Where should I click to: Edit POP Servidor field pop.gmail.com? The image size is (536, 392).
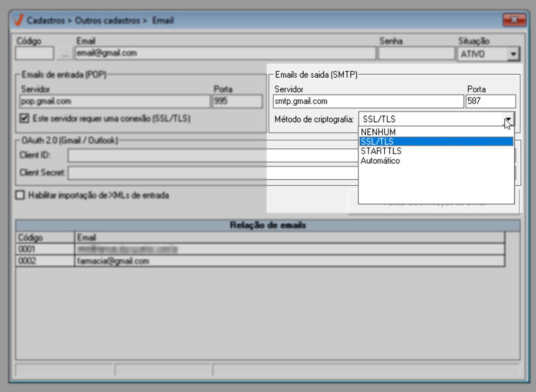[x=115, y=102]
